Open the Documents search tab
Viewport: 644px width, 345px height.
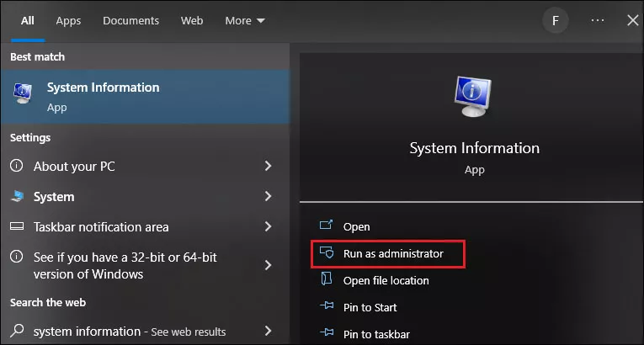pos(130,20)
